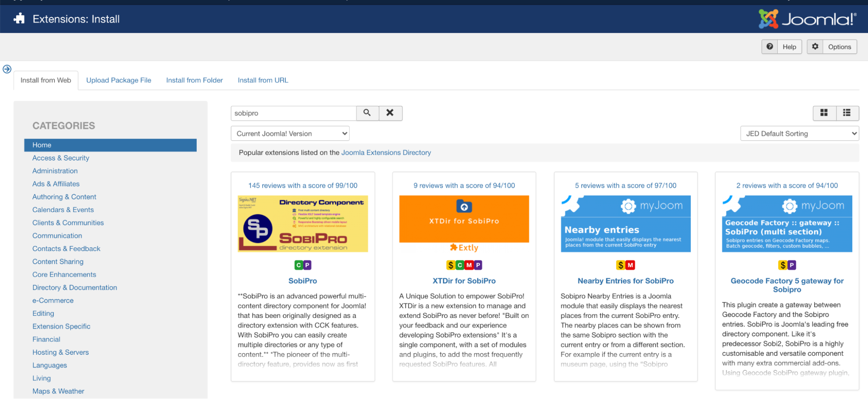Switch to Upload Package File tab

pos(119,80)
